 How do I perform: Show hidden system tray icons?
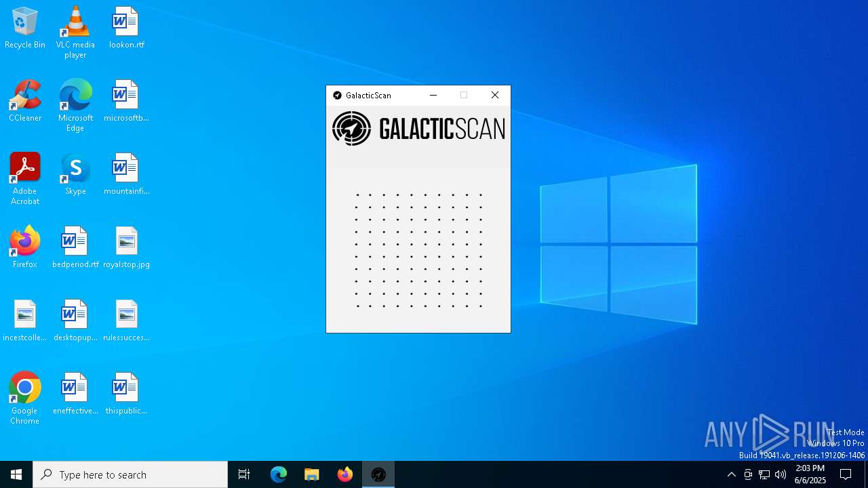[x=732, y=474]
